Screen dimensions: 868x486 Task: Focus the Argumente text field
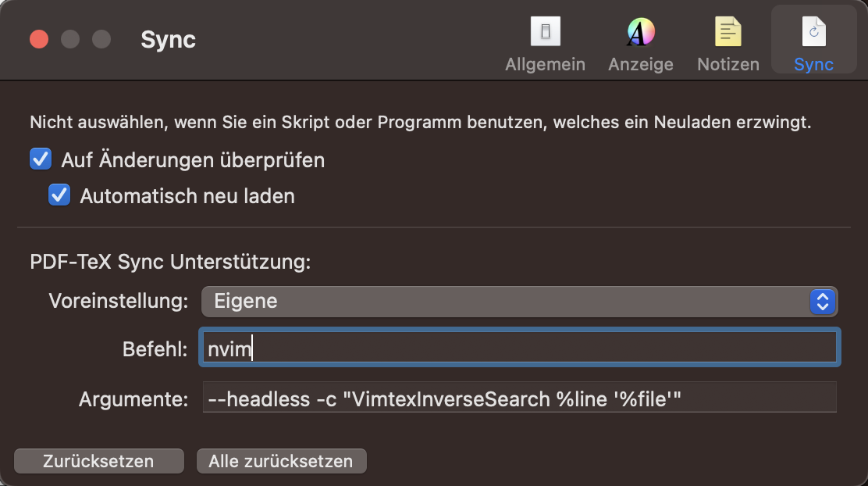click(x=520, y=397)
